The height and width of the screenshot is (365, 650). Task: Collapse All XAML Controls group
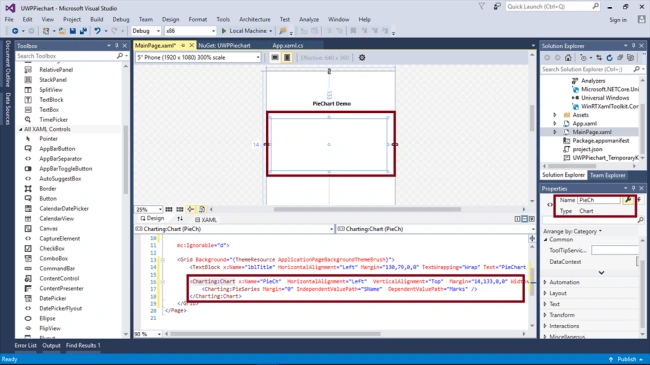click(x=20, y=129)
